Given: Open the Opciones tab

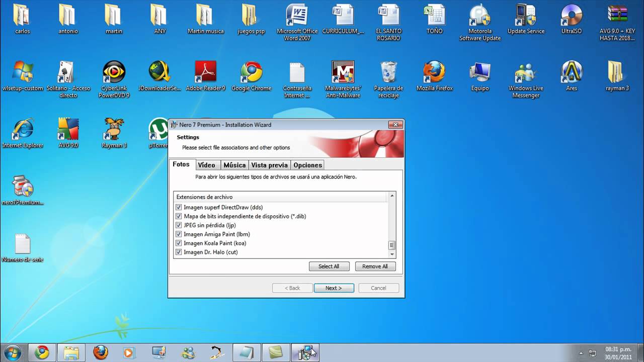Looking at the screenshot, I should point(307,165).
